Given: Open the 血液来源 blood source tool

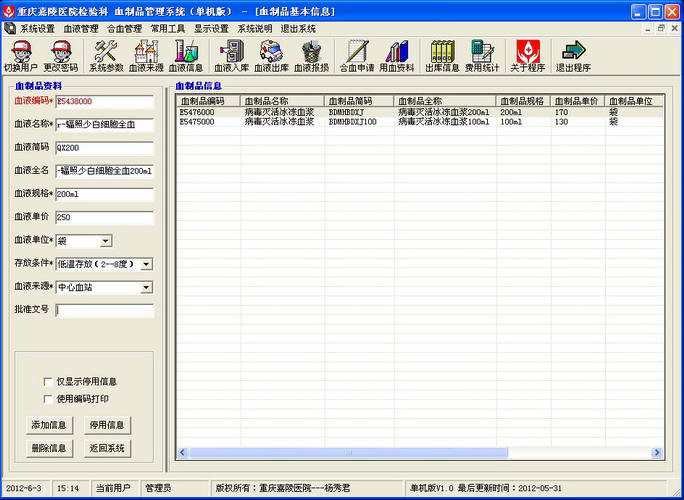Looking at the screenshot, I should [146, 56].
